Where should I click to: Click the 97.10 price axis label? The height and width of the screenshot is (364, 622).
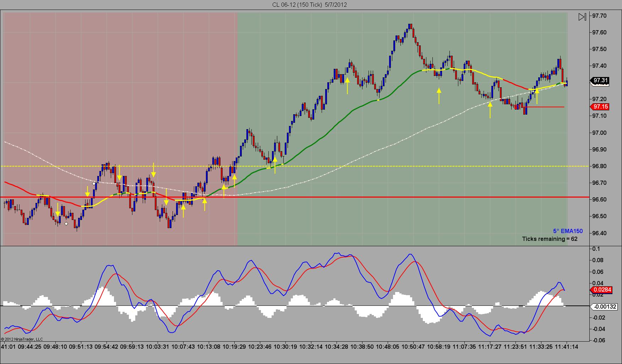[599, 116]
